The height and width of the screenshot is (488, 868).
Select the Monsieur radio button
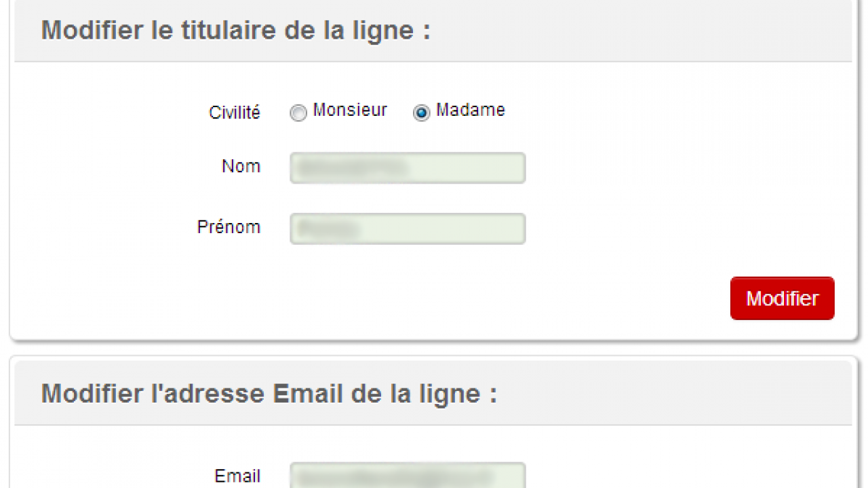298,113
